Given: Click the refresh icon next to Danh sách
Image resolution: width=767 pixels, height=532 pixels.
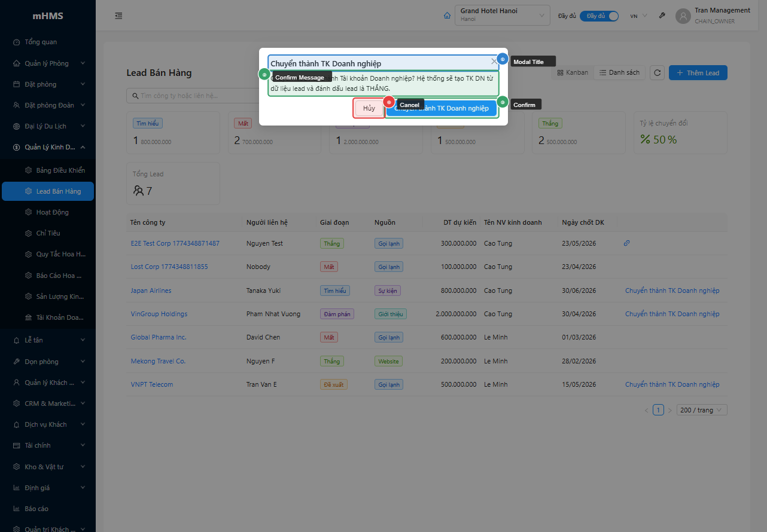Looking at the screenshot, I should (657, 73).
